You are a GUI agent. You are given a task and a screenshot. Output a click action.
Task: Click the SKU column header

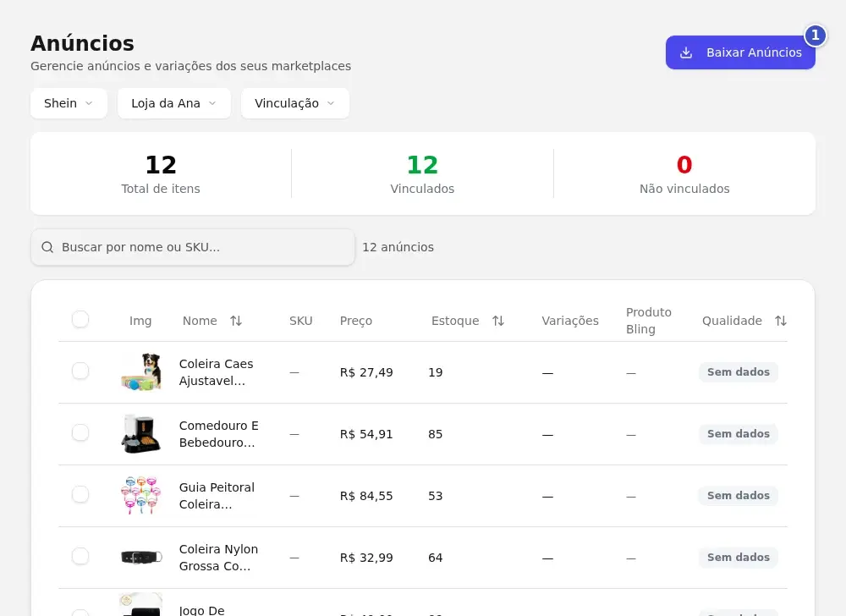(301, 321)
